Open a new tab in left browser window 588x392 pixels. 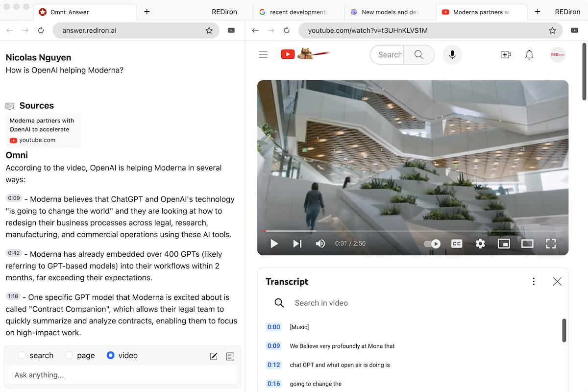click(147, 12)
